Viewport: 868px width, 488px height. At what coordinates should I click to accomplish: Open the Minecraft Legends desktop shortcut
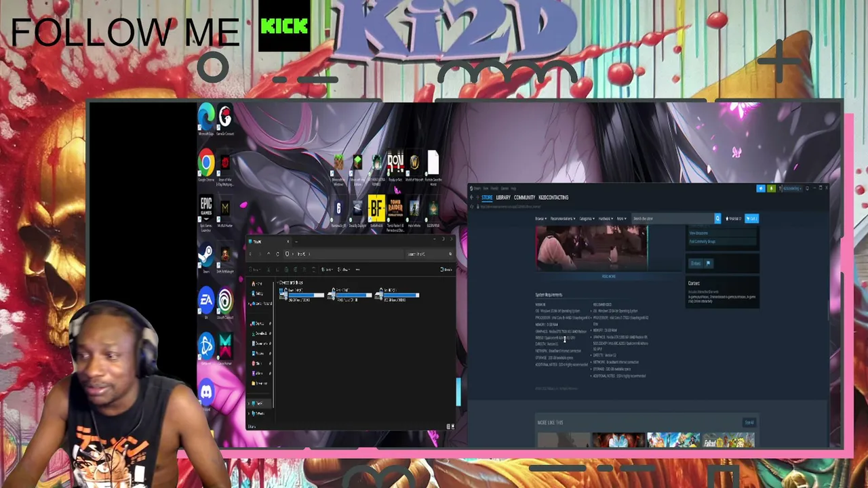[x=357, y=166]
